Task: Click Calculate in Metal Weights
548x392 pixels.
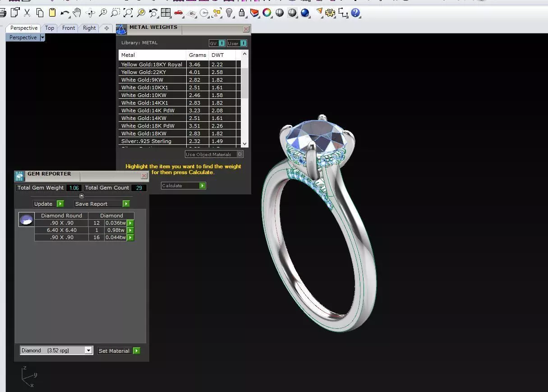Action: coord(184,185)
